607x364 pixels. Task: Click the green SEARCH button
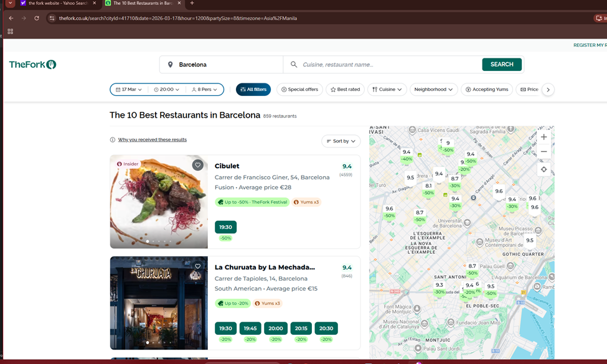502,65
